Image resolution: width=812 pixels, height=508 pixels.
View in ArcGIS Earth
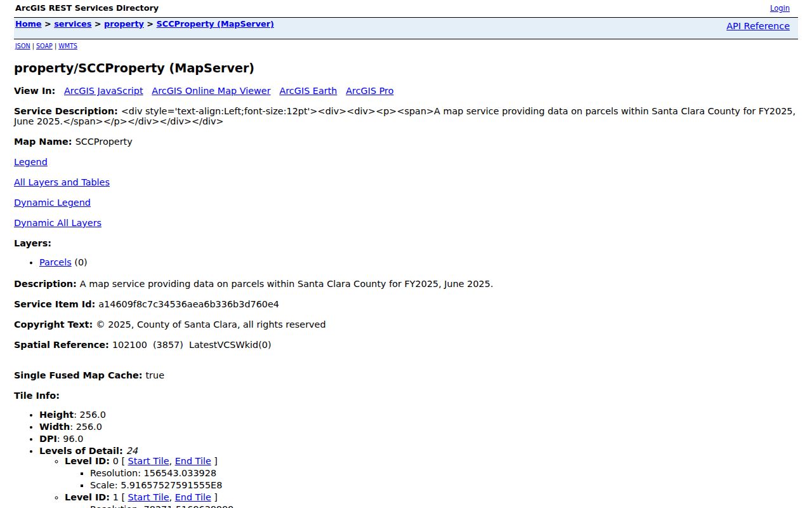tap(308, 91)
